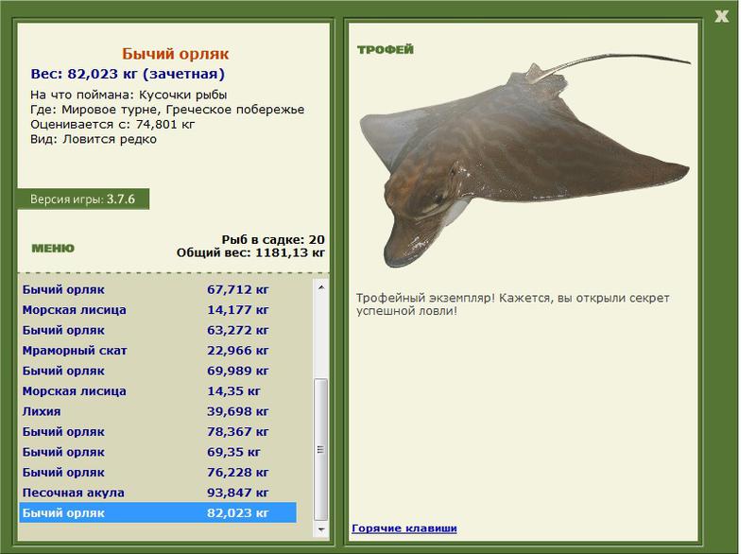
Task: Select Бычий орляк 76,228 кг entry
Action: 158,473
